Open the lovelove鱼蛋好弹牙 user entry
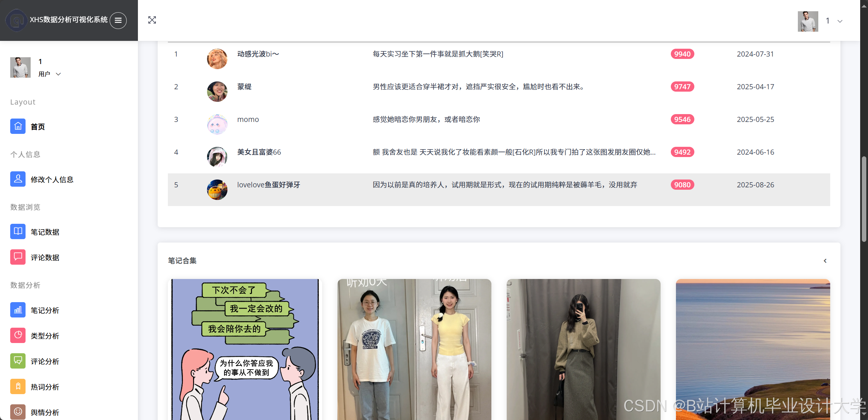This screenshot has width=868, height=420. pos(268,185)
